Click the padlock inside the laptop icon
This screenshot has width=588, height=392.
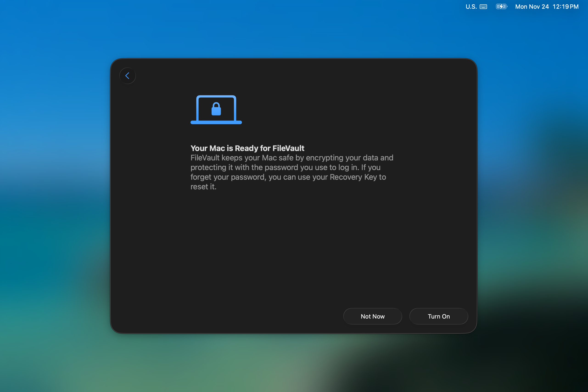click(x=216, y=109)
